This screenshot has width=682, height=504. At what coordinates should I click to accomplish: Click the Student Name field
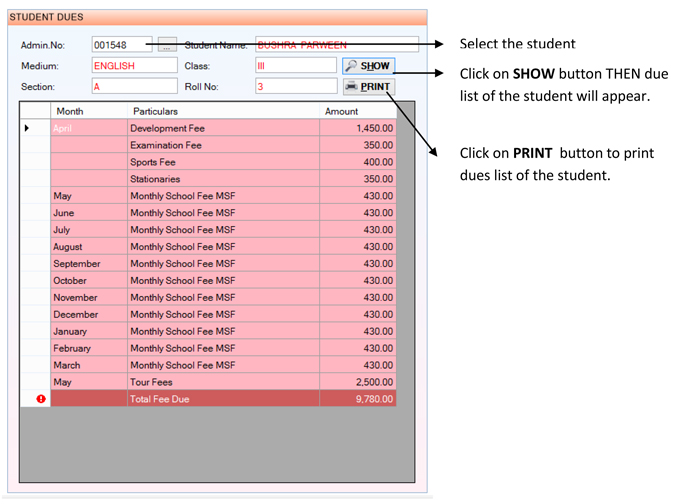pos(337,45)
